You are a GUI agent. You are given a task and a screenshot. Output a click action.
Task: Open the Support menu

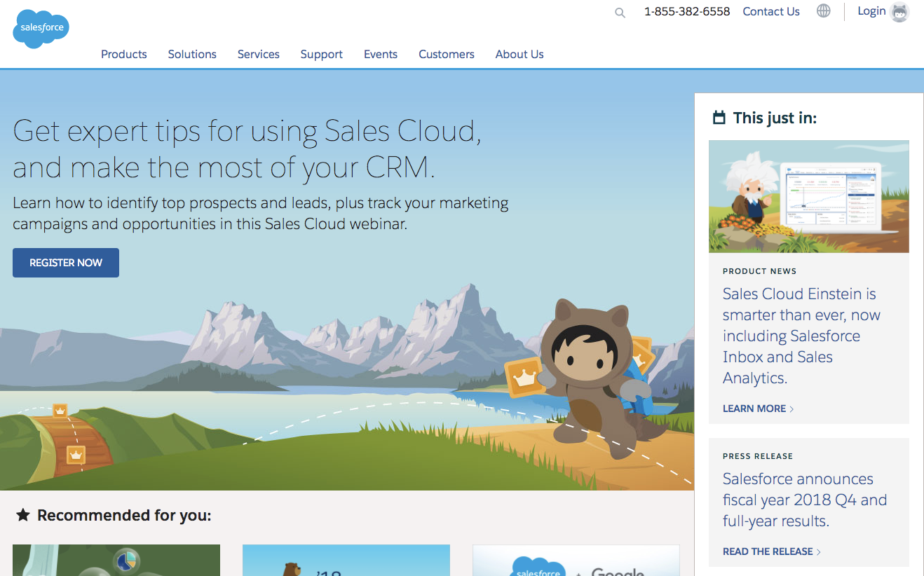pyautogui.click(x=322, y=54)
